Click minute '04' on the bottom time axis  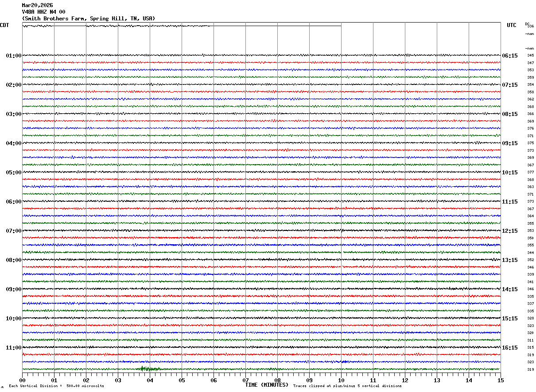(150, 380)
